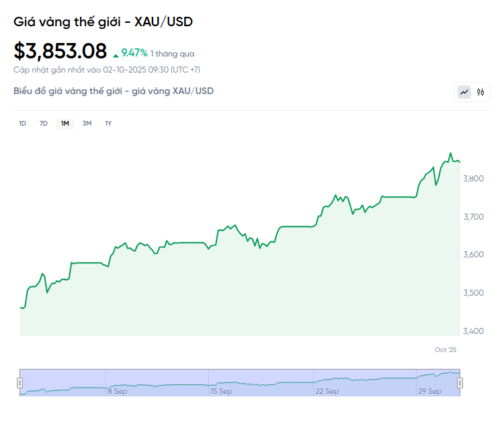Click the $3,853.08 gold price

click(60, 51)
